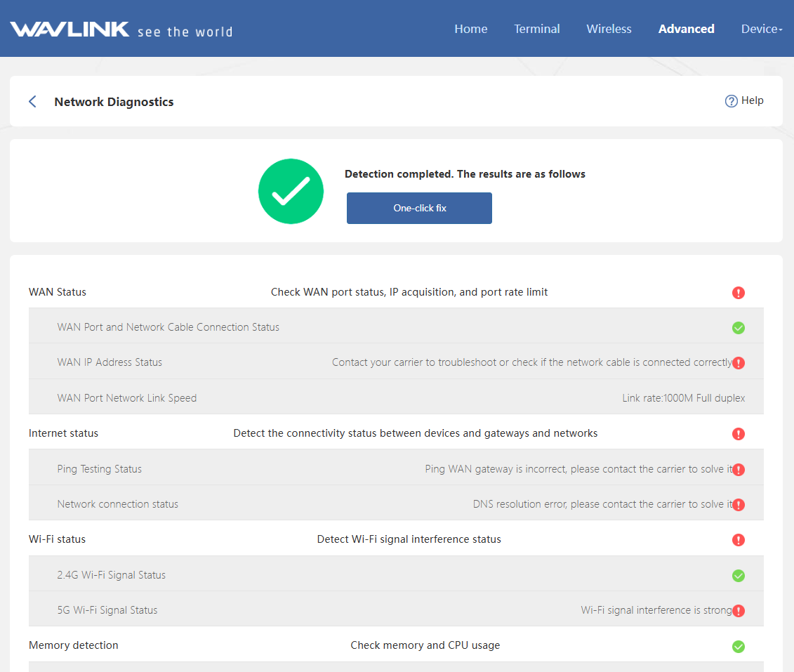Click the red alert icon for WAN IP Address Status
This screenshot has height=672, width=794.
pyautogui.click(x=739, y=363)
